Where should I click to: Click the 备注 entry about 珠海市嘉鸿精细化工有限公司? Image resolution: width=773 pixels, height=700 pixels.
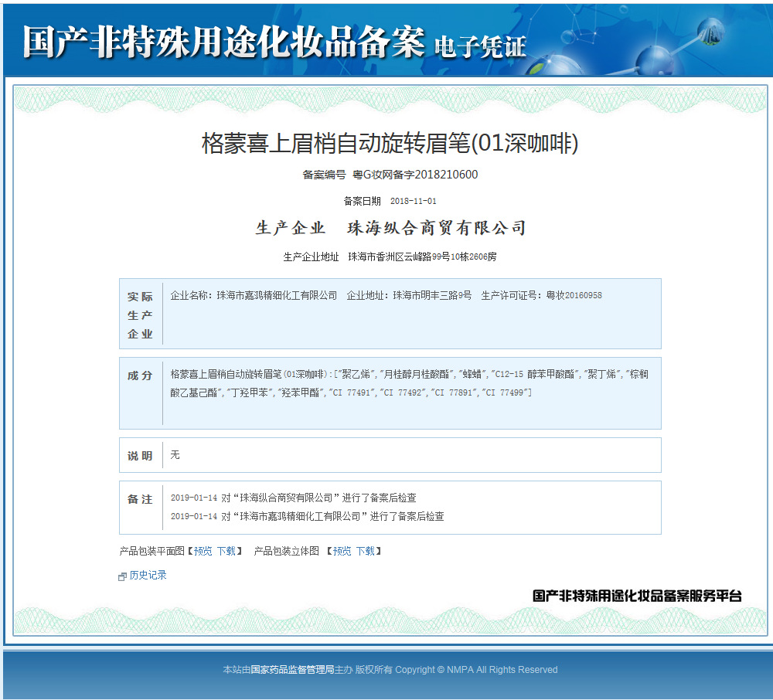click(x=307, y=516)
